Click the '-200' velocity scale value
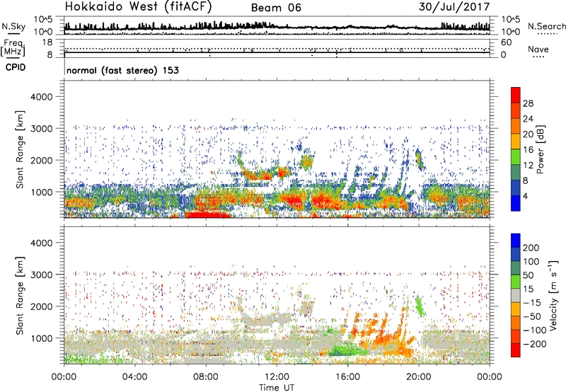The height and width of the screenshot is (392, 566). click(x=535, y=344)
